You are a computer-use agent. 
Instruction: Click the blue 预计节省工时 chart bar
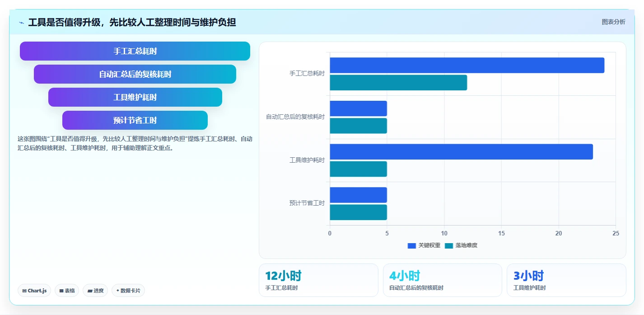click(x=358, y=195)
